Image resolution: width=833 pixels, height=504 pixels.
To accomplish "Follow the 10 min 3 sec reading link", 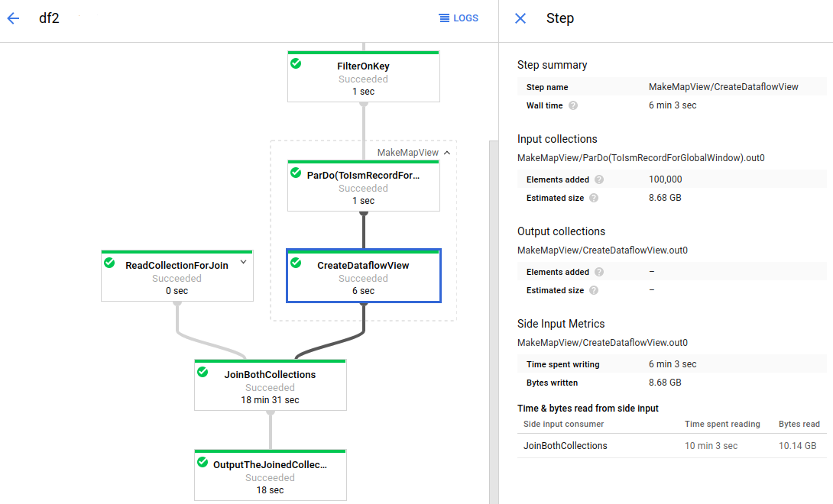I will coord(711,444).
